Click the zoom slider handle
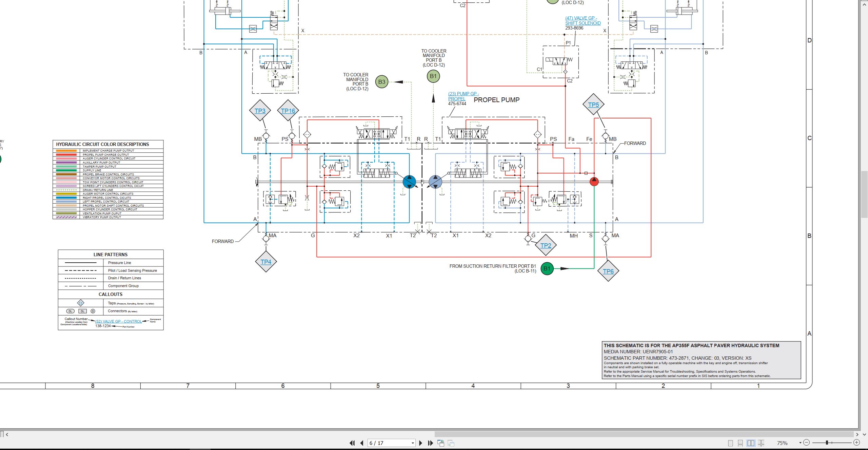 pyautogui.click(x=827, y=443)
